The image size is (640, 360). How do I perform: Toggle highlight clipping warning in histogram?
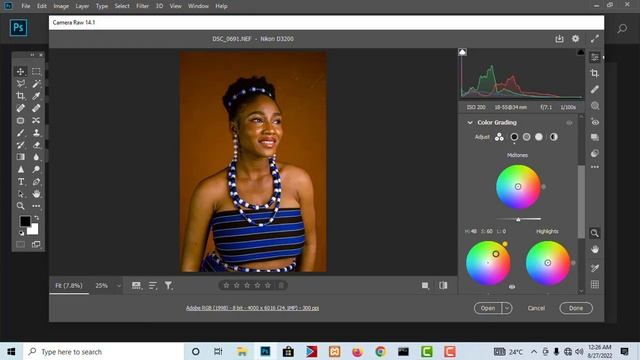coord(580,52)
